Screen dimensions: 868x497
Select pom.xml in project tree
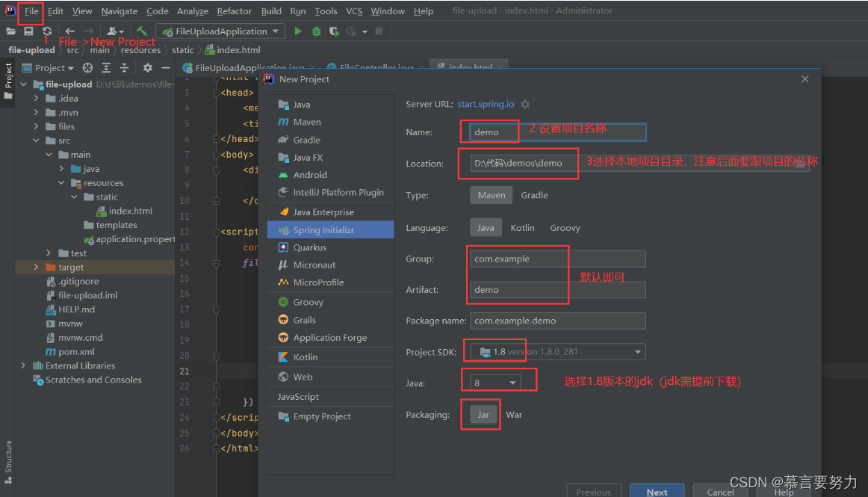tap(69, 352)
